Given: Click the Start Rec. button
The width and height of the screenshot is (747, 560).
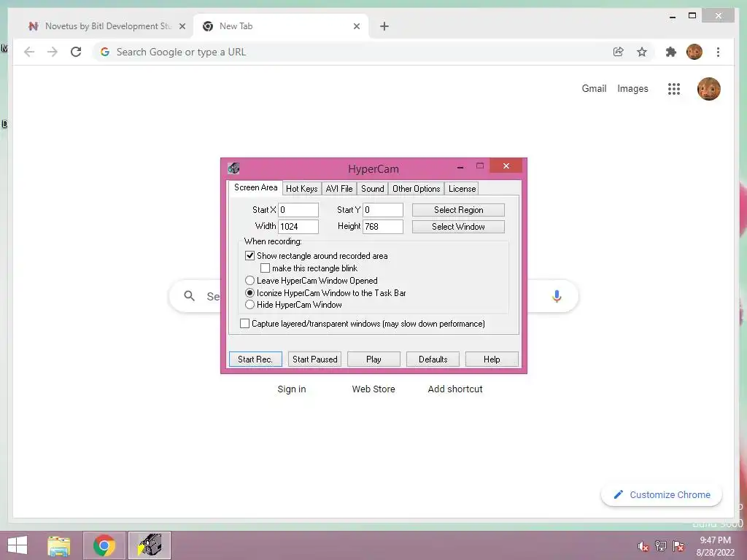Looking at the screenshot, I should point(255,359).
